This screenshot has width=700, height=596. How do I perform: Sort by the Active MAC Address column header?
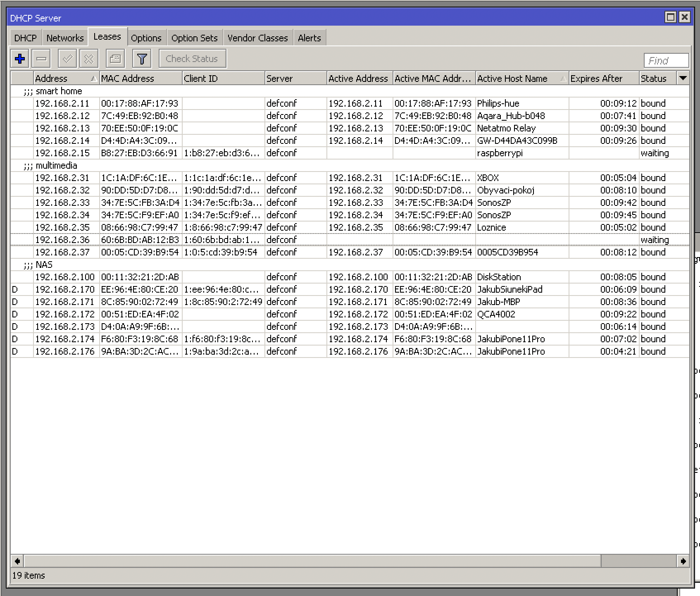pyautogui.click(x=434, y=79)
